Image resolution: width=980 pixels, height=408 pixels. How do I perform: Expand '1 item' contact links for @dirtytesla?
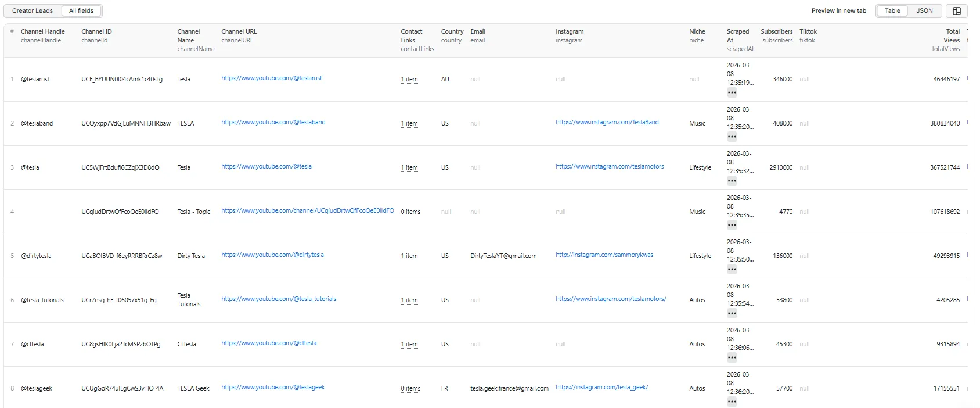click(409, 256)
